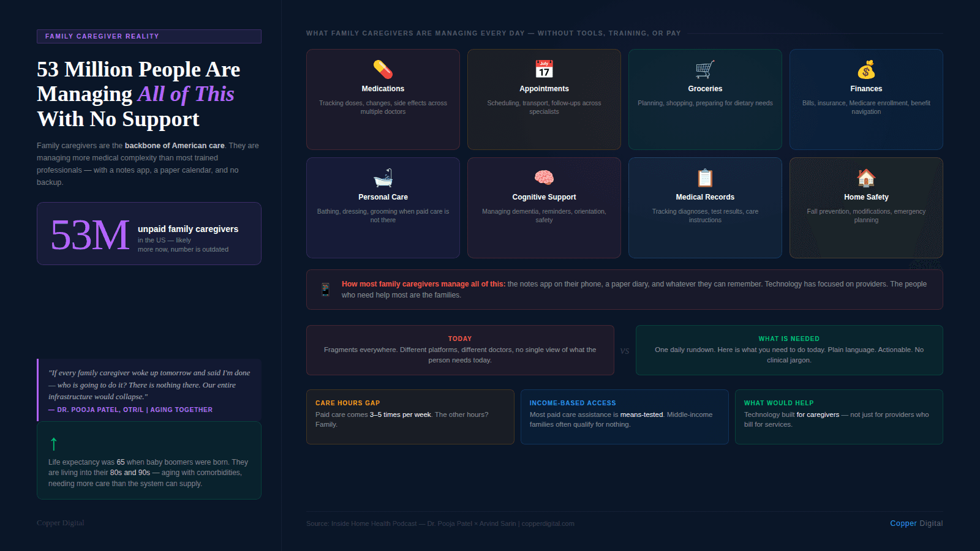The height and width of the screenshot is (551, 980).
Task: Click the Finances card title
Action: pos(866,89)
